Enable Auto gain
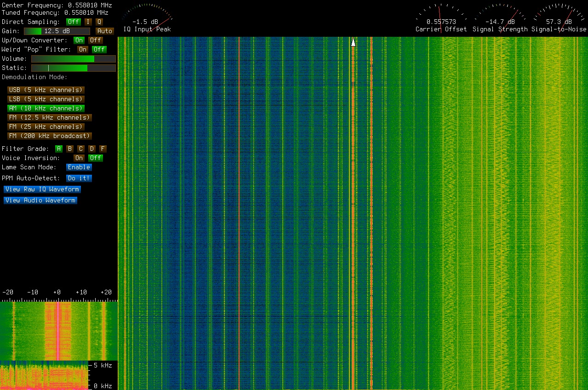588x390 pixels. 104,31
